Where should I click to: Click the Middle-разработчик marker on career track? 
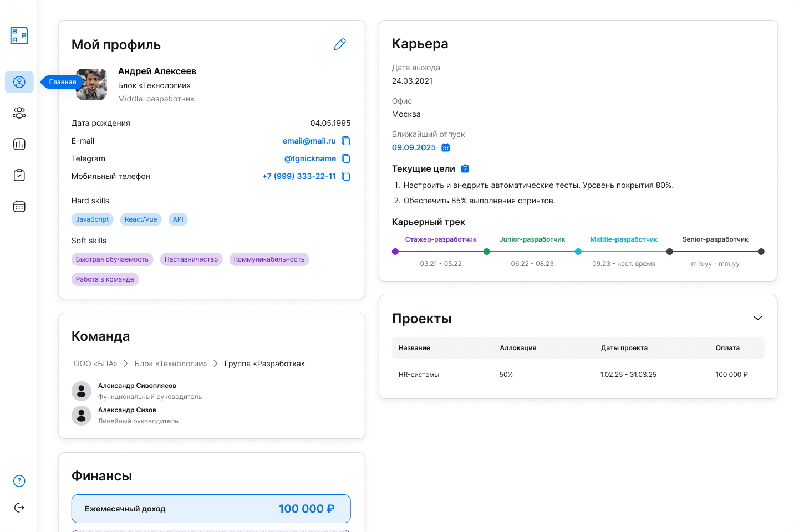click(578, 251)
